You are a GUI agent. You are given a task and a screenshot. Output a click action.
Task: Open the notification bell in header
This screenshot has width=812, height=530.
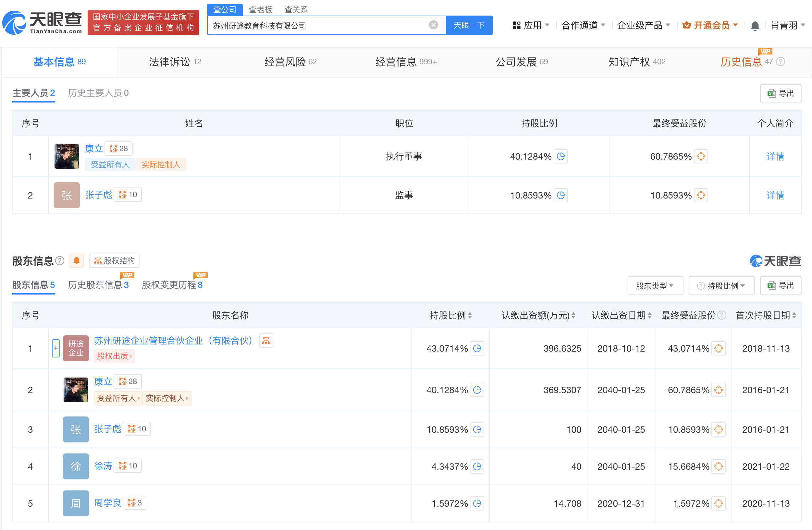pos(755,26)
